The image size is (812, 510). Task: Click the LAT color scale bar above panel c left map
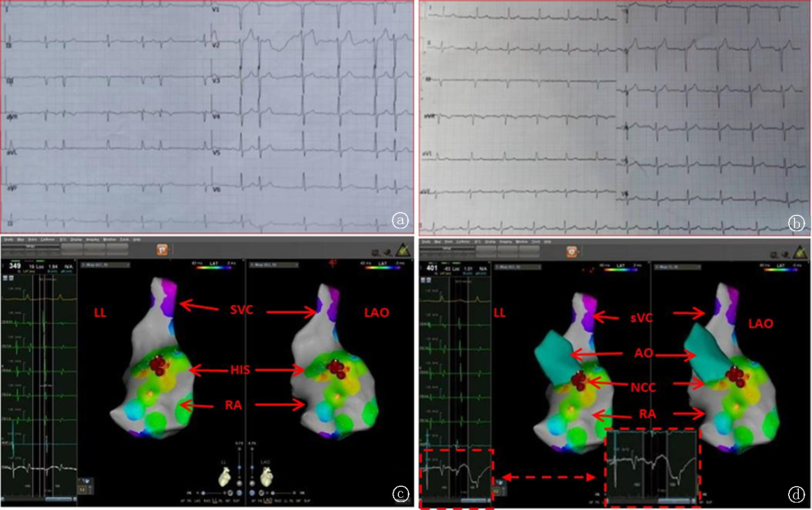[214, 268]
